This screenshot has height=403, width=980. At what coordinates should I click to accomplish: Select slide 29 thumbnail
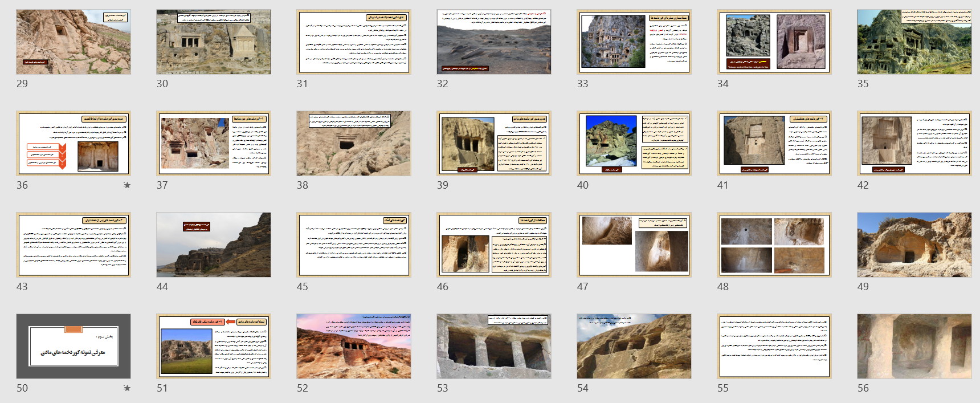click(x=73, y=42)
